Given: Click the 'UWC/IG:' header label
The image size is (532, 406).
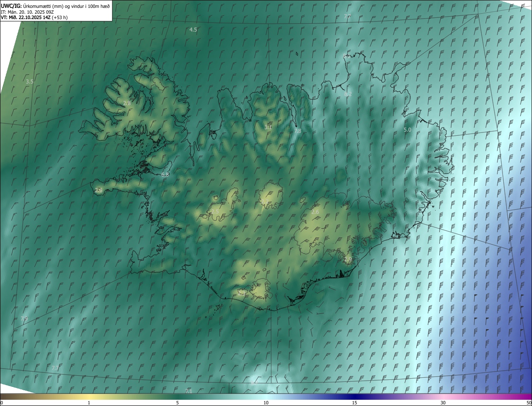Looking at the screenshot, I should pyautogui.click(x=11, y=6).
